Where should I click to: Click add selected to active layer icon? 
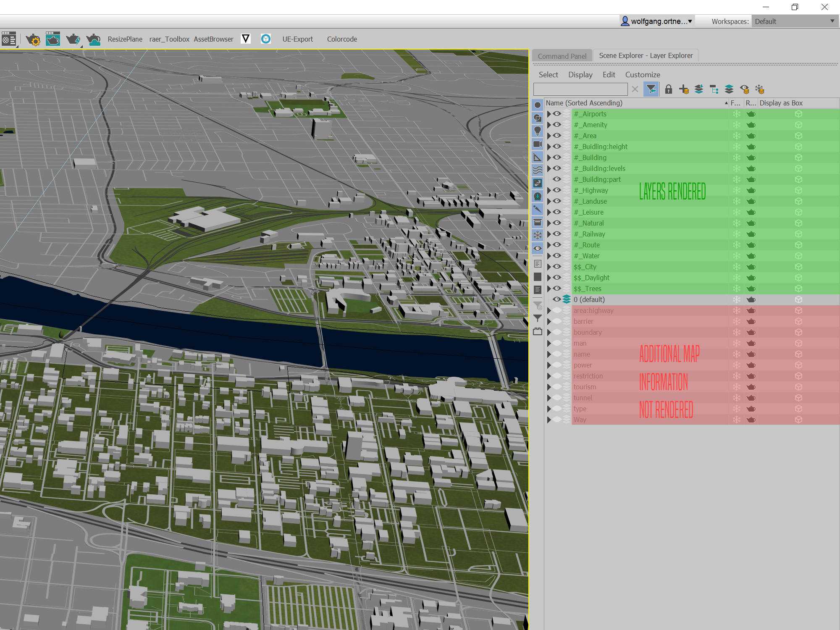point(699,89)
